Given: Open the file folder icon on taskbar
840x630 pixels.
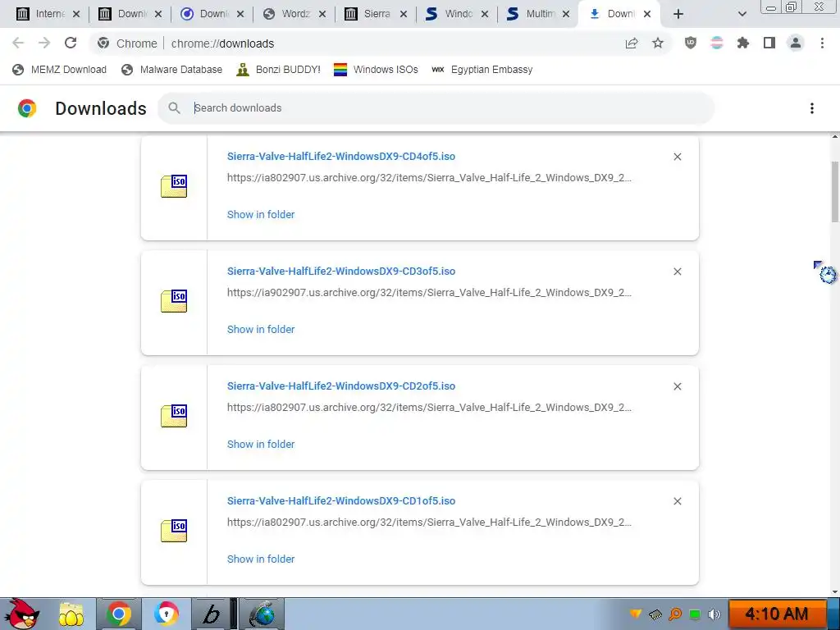Looking at the screenshot, I should tap(71, 614).
